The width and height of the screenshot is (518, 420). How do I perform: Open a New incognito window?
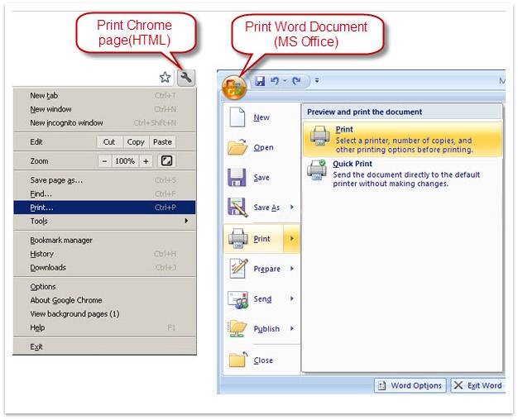click(104, 123)
